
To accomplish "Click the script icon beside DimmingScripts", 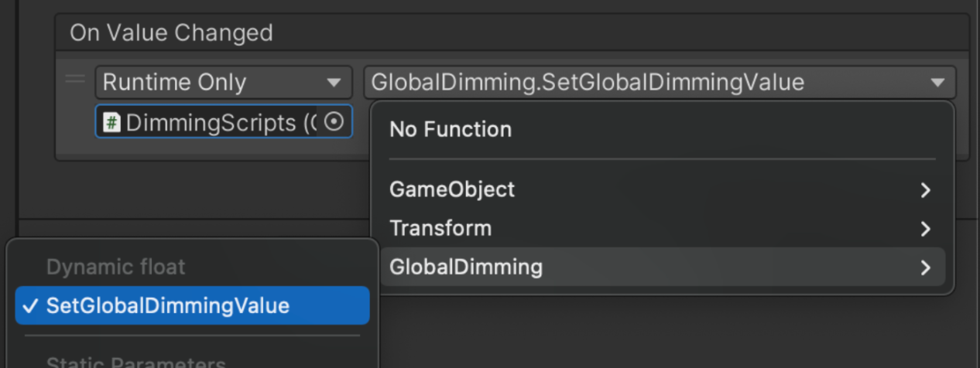I will click(x=111, y=122).
